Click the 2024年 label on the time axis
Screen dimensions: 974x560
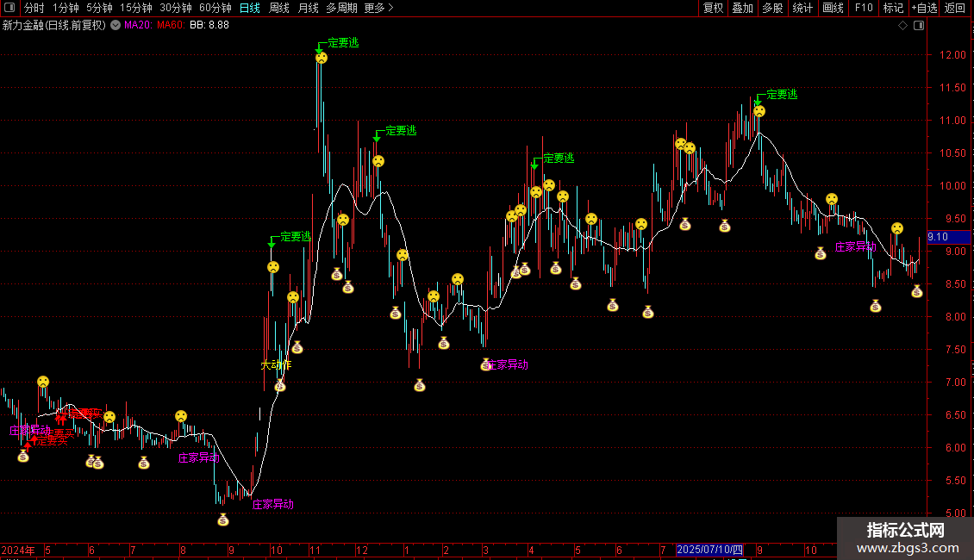[18, 550]
